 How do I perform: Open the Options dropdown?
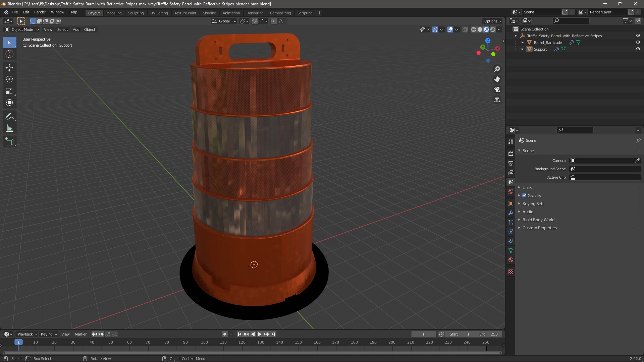click(x=493, y=21)
